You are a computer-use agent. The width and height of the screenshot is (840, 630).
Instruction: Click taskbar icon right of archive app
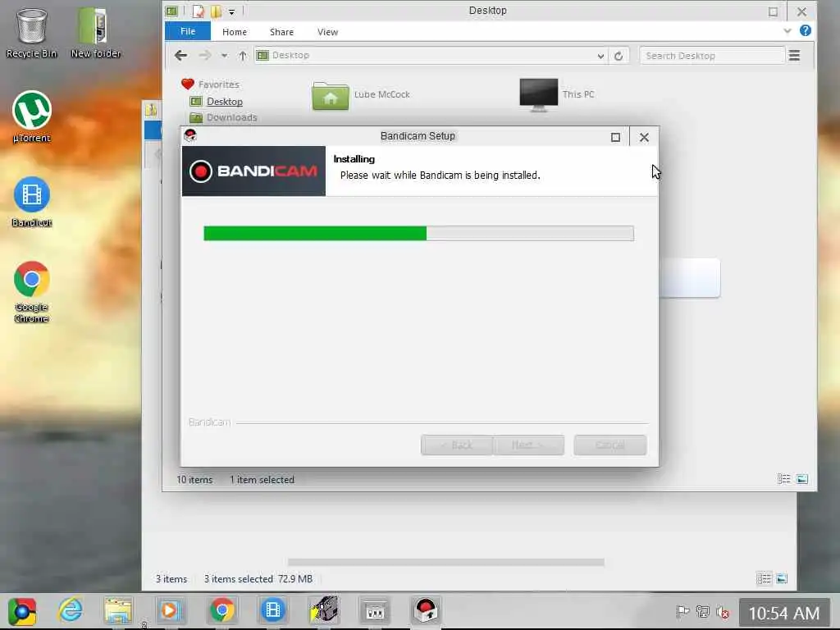coord(374,610)
